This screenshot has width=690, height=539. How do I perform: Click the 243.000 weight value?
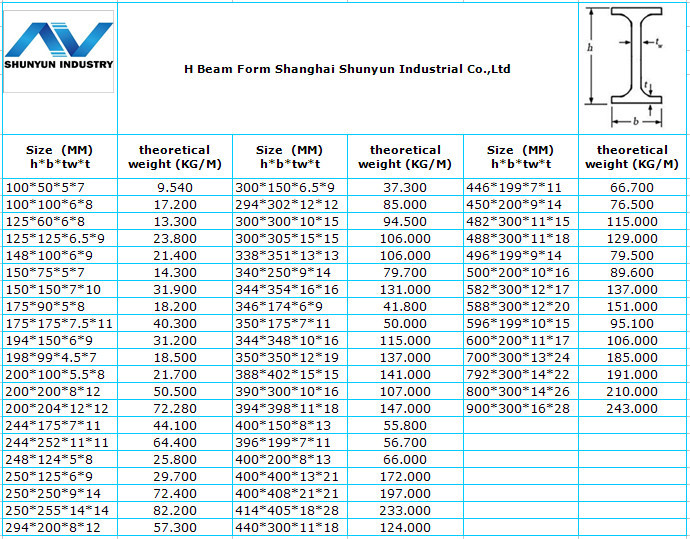point(632,408)
